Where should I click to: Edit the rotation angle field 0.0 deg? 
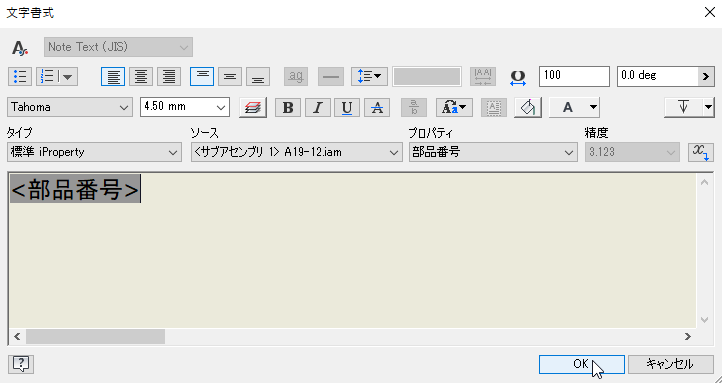point(658,76)
